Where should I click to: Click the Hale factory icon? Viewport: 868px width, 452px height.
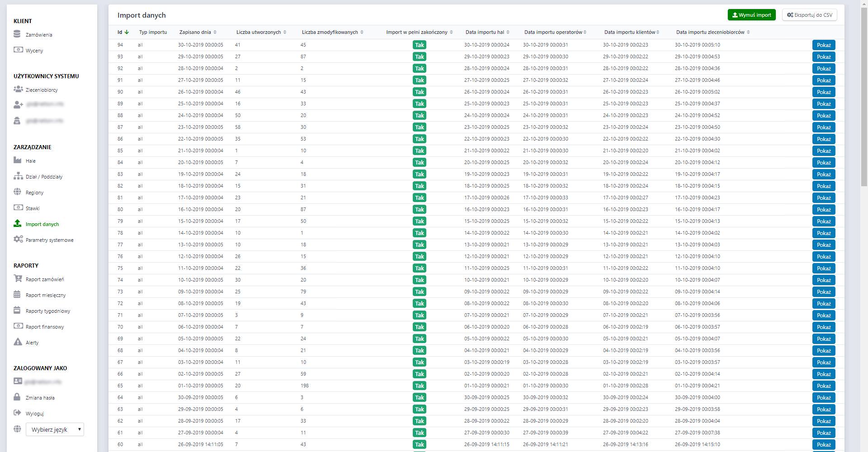[18, 160]
